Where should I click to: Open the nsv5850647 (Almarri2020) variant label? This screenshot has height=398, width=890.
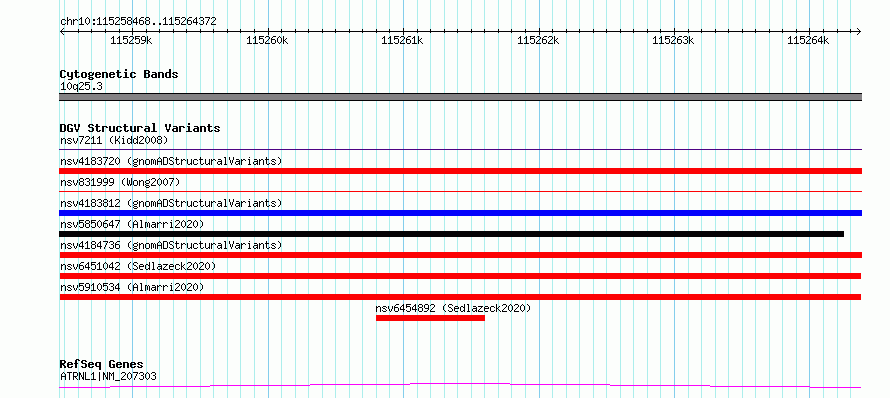coord(132,224)
